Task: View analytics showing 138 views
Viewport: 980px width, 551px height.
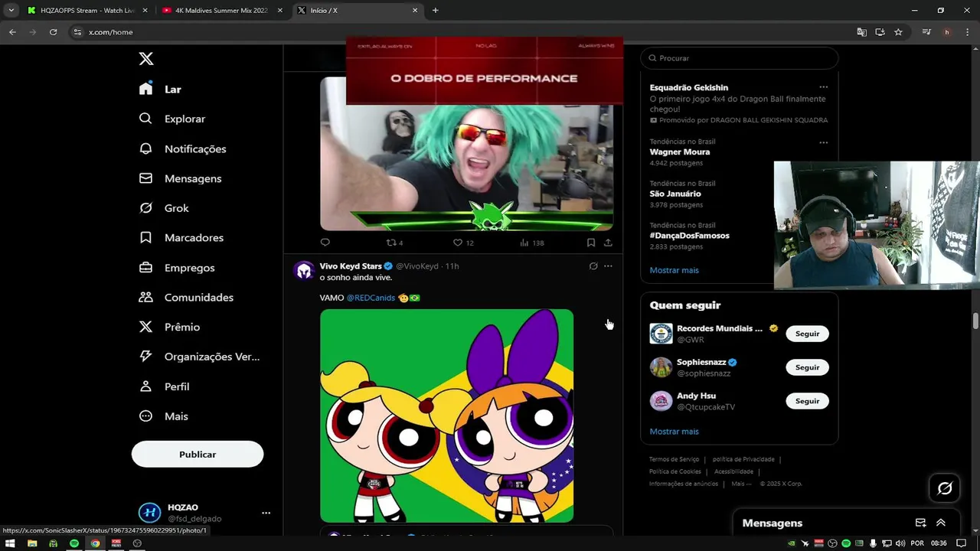Action: 531,243
